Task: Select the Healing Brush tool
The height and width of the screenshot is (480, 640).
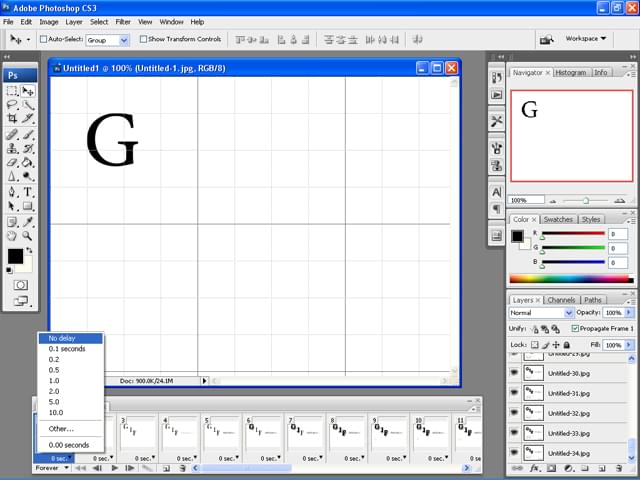Action: point(12,134)
